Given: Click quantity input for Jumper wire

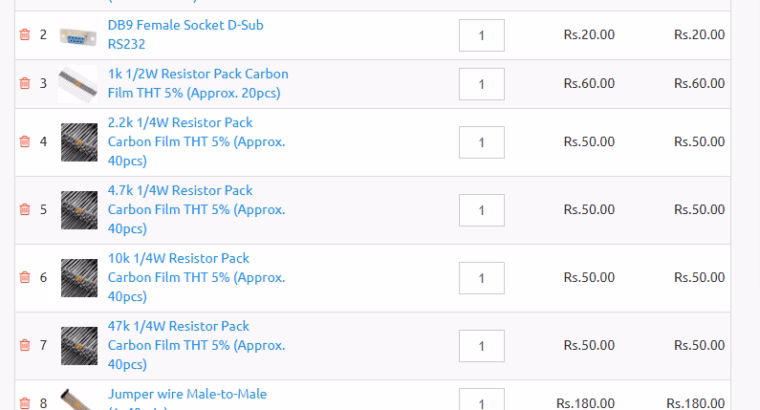Looking at the screenshot, I should [481, 401].
